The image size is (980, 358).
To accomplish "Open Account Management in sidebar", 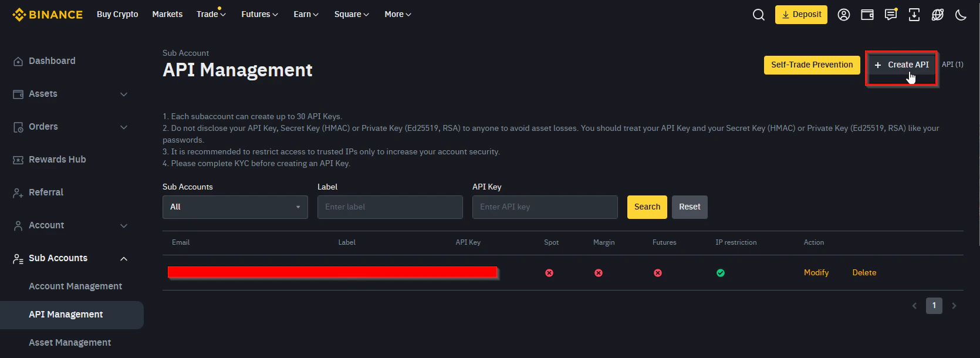I will 76,286.
